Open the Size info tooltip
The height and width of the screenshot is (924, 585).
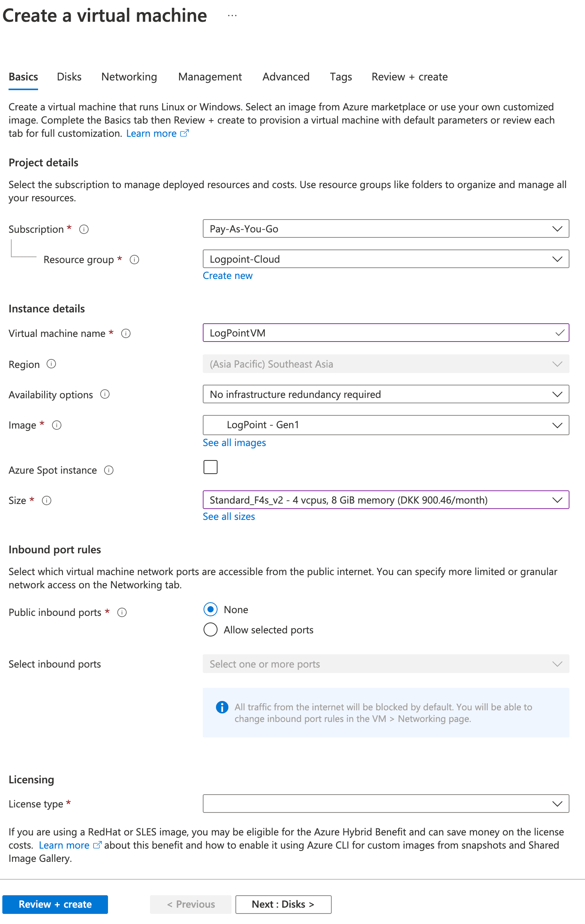pyautogui.click(x=47, y=500)
